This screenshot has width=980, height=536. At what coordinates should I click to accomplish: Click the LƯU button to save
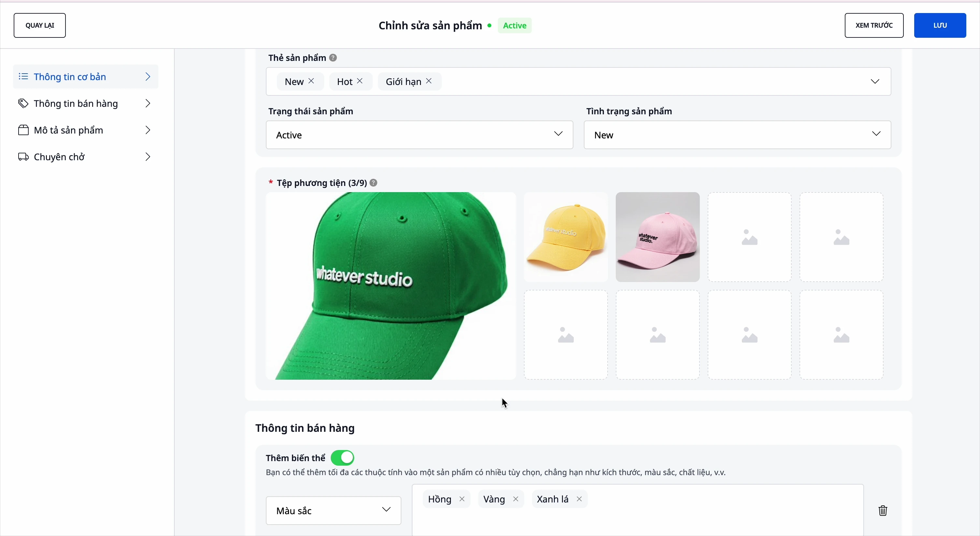point(940,25)
